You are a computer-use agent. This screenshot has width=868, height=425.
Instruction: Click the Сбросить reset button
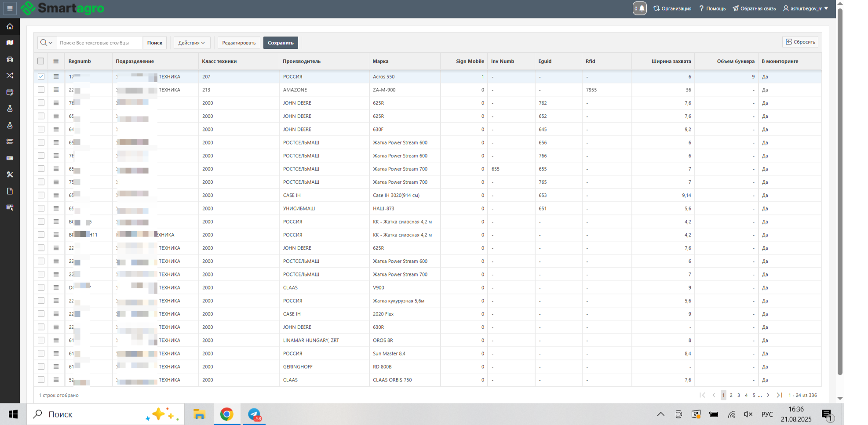tap(800, 42)
